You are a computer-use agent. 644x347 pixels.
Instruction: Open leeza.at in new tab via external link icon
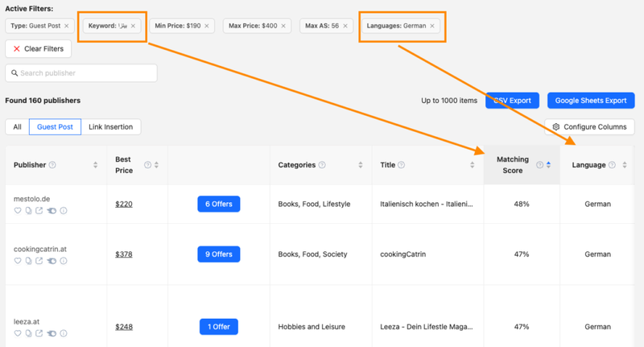coord(39,333)
